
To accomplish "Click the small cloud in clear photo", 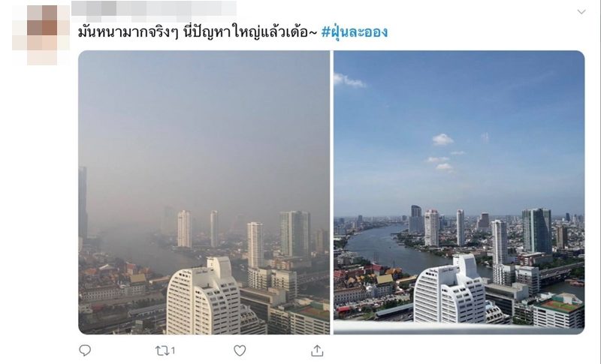I will pos(442,140).
